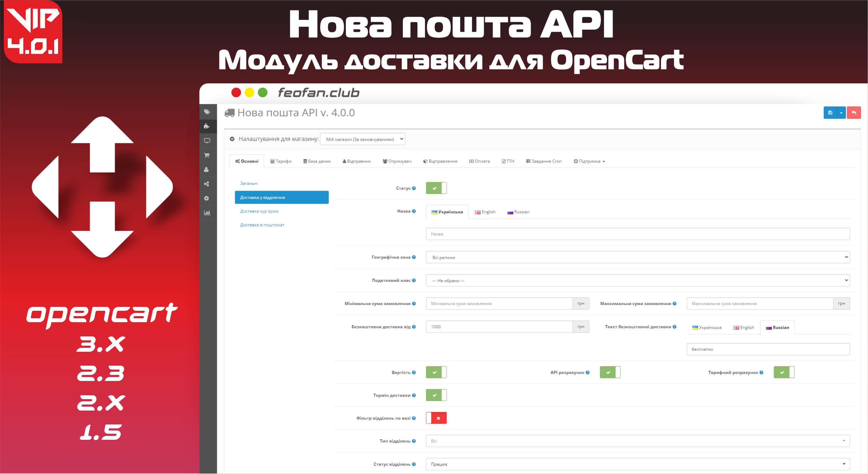
Task: Switch to the Отримувач tab
Action: coord(397,161)
